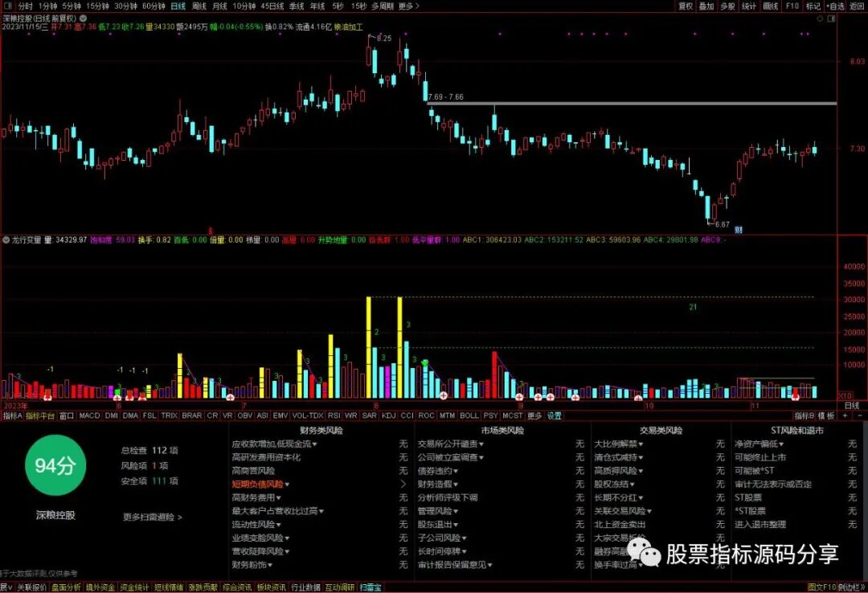This screenshot has height=593, width=868.
Task: Click the 8.25 high price marker
Action: coord(383,39)
